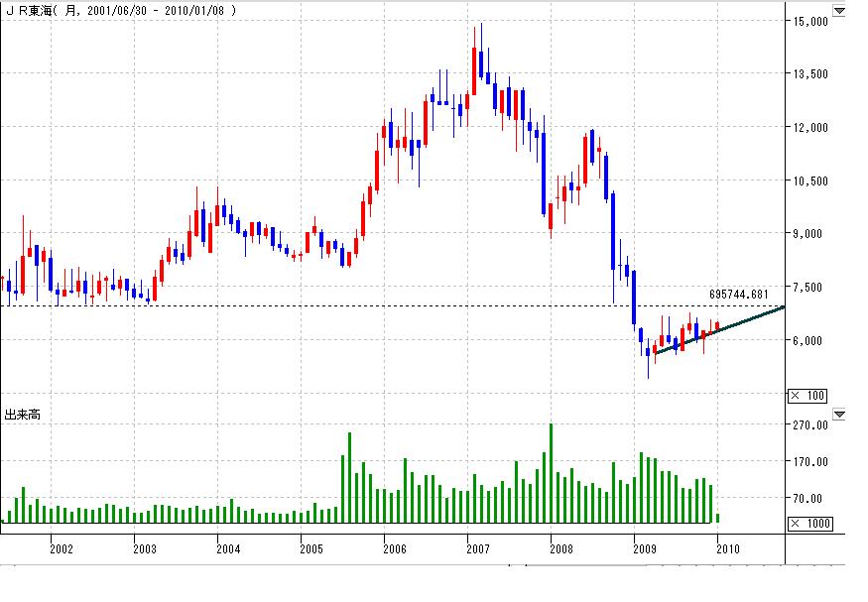Open the volume panel dropdown arrow

pos(840,414)
